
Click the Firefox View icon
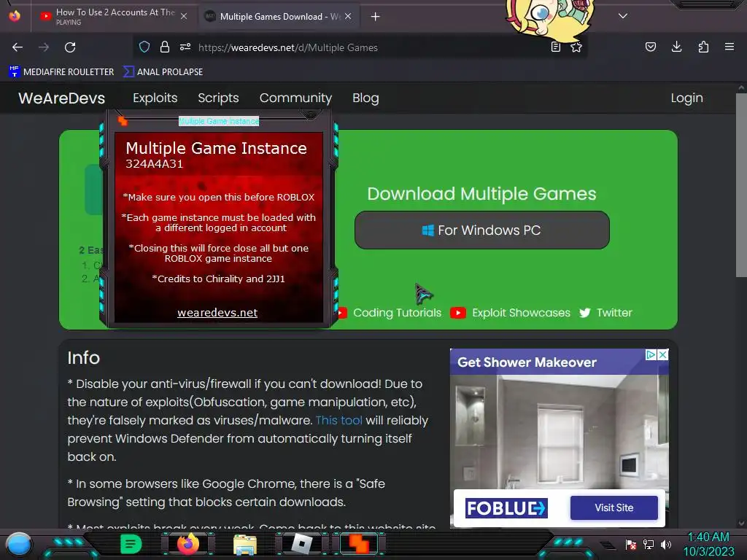click(x=15, y=16)
